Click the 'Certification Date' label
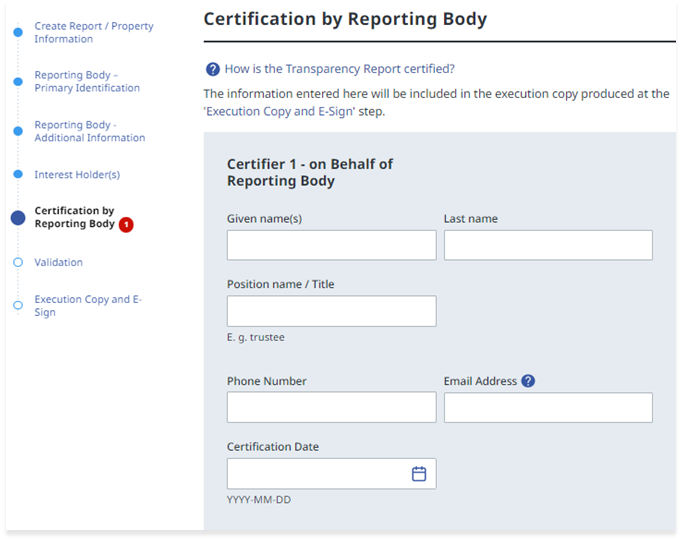The image size is (682, 541). 273,447
